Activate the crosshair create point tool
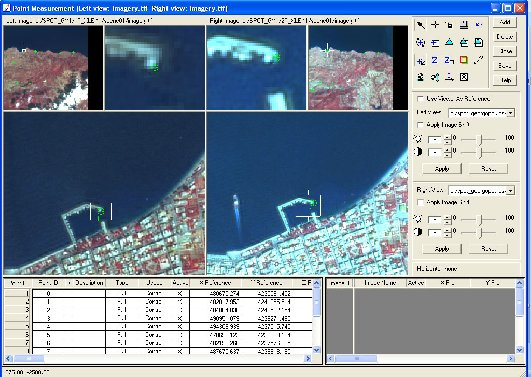Image resolution: width=531 pixels, height=377 pixels. pos(435,25)
